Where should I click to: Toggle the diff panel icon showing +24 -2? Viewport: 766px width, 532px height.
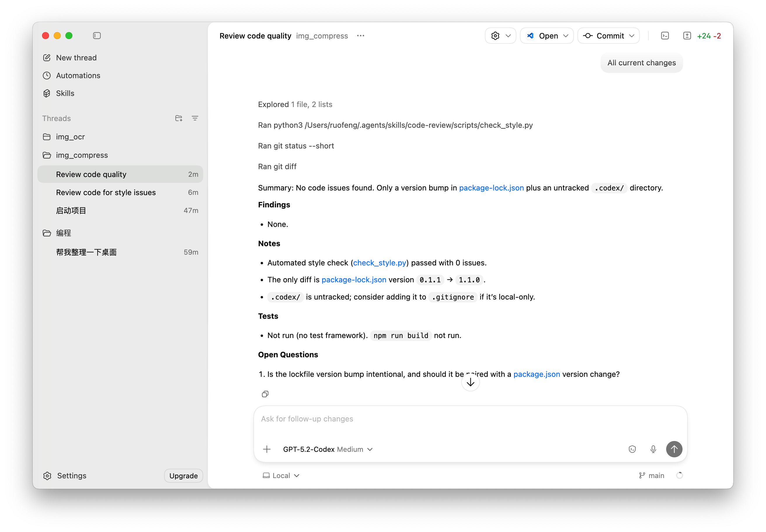tap(687, 36)
